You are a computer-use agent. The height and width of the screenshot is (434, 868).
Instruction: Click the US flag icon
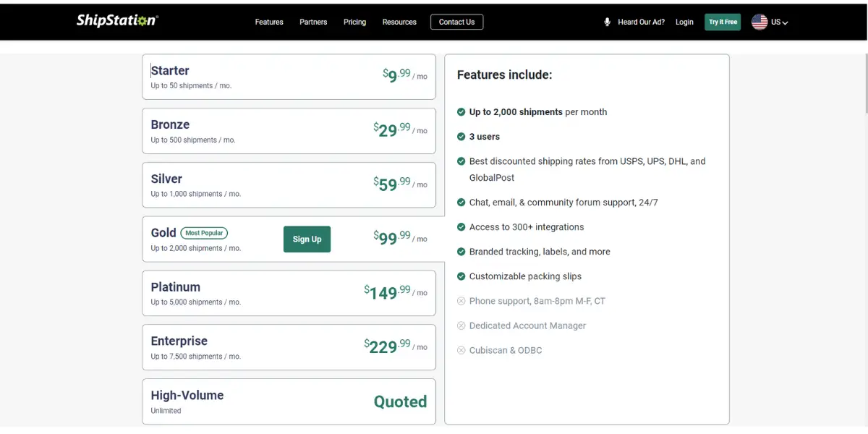pyautogui.click(x=759, y=22)
